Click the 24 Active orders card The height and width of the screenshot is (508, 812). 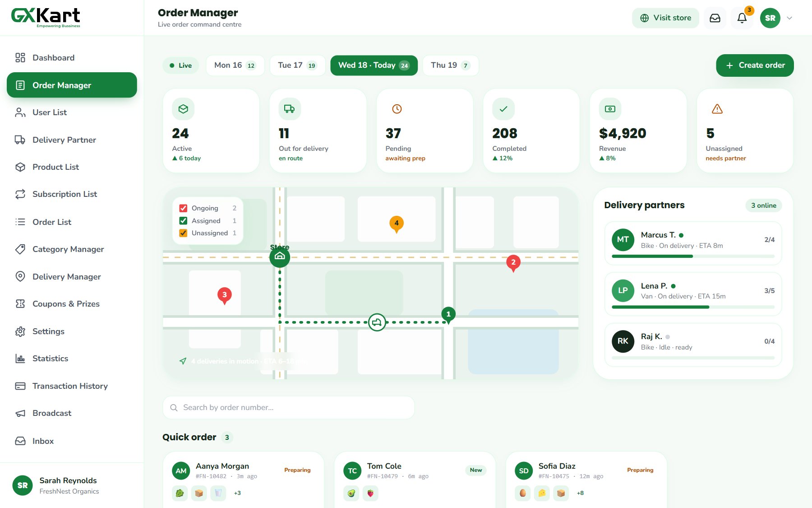pyautogui.click(x=211, y=130)
